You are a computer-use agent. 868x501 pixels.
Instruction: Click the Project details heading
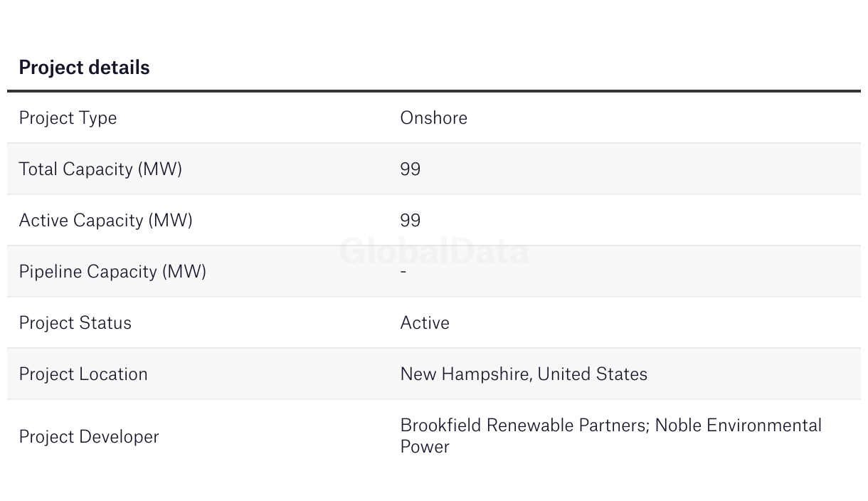84,68
